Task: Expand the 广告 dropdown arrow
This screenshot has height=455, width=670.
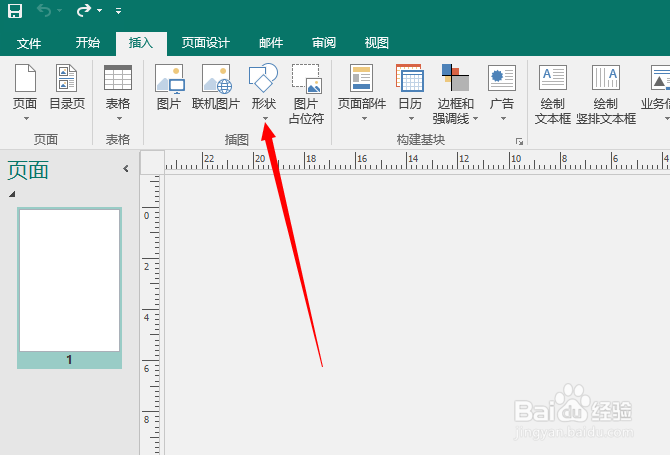Action: (503, 118)
